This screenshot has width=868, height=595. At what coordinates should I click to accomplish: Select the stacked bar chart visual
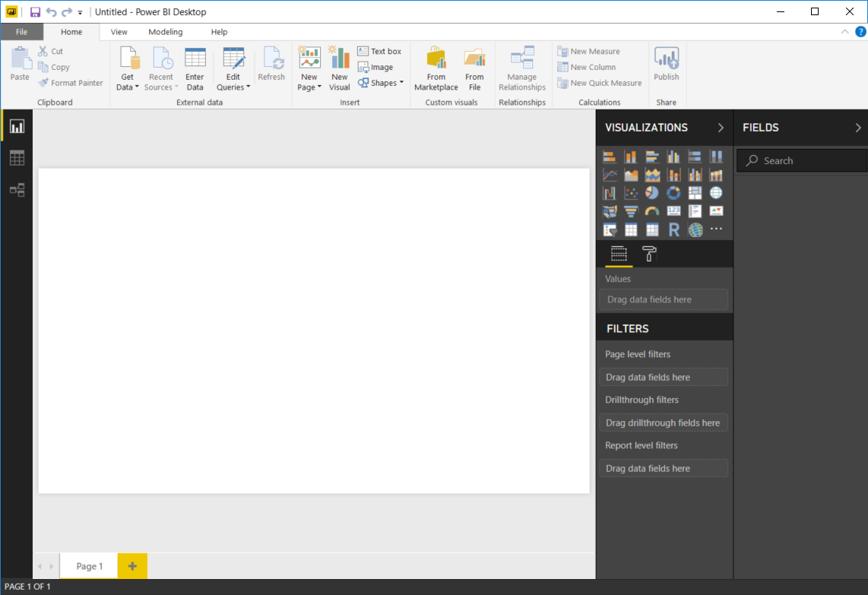(x=609, y=155)
